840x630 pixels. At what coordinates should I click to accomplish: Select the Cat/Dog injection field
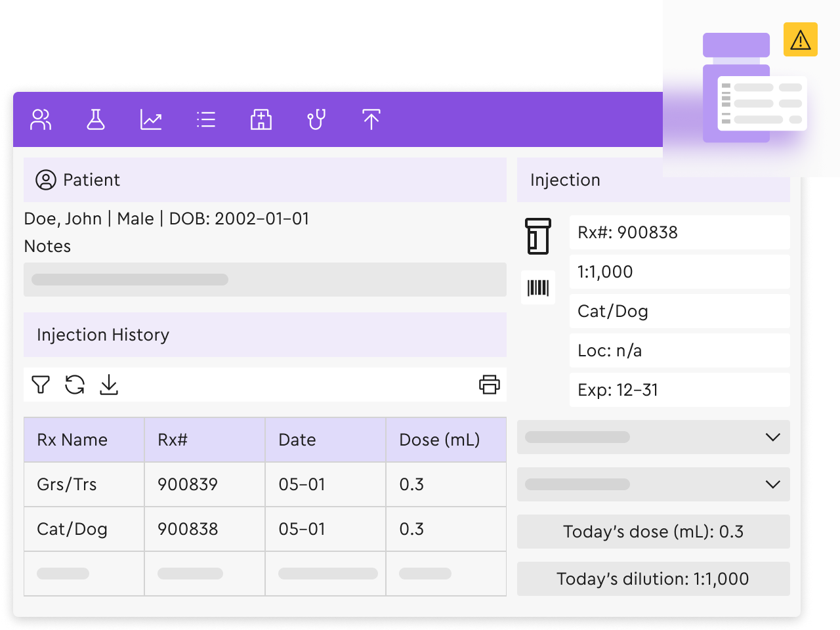680,311
